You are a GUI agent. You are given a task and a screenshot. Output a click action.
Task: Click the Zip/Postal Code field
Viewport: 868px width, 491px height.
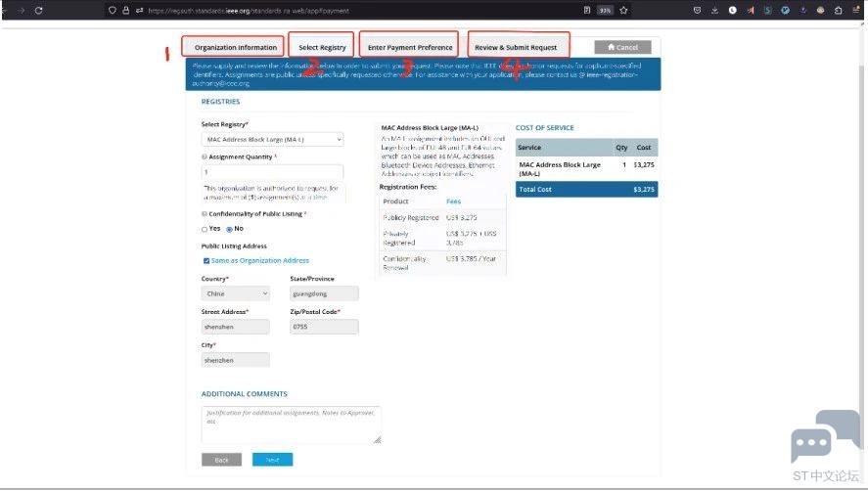pyautogui.click(x=324, y=327)
